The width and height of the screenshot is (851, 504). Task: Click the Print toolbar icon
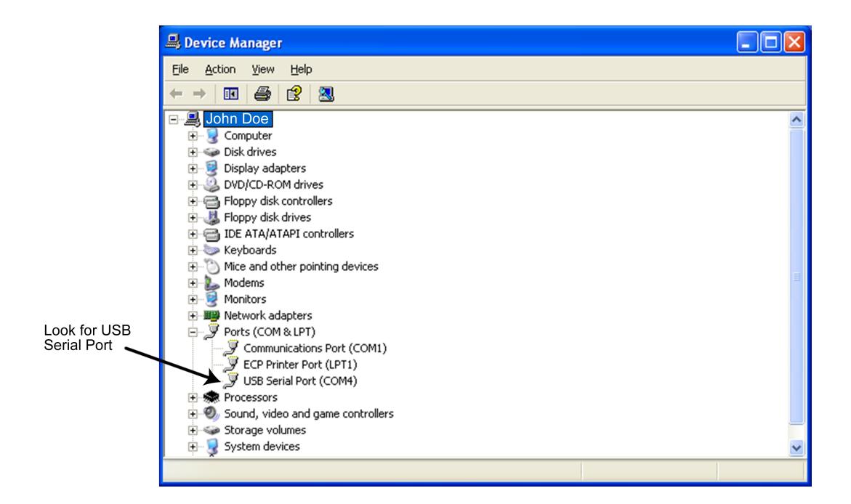(x=262, y=94)
